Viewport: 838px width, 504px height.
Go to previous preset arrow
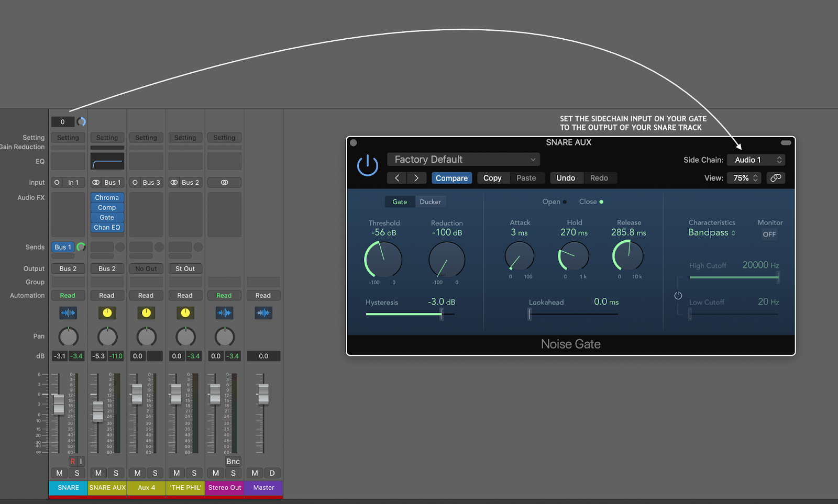(397, 178)
